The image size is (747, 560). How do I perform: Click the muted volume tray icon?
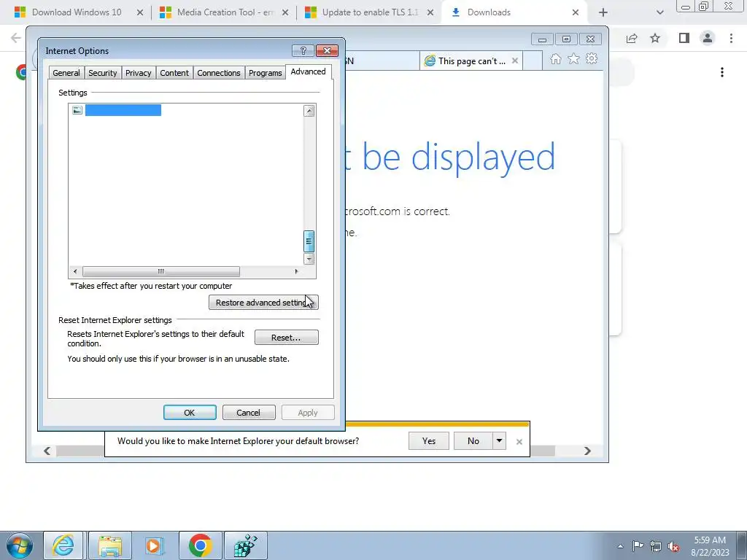point(673,546)
